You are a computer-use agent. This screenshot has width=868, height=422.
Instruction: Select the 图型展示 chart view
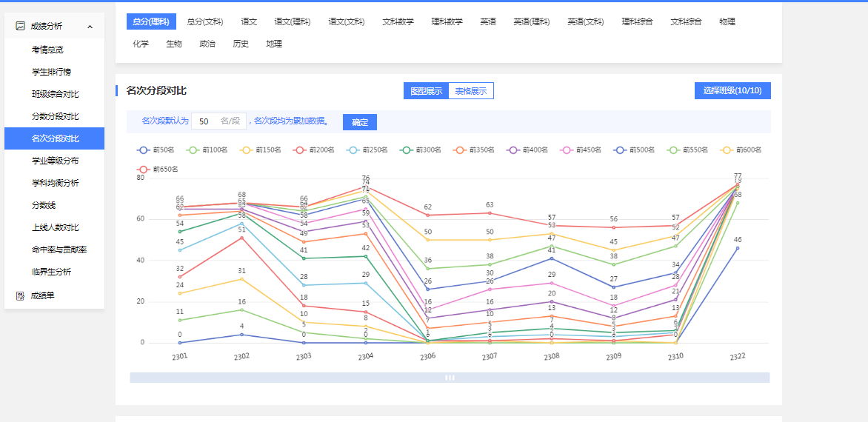[427, 91]
